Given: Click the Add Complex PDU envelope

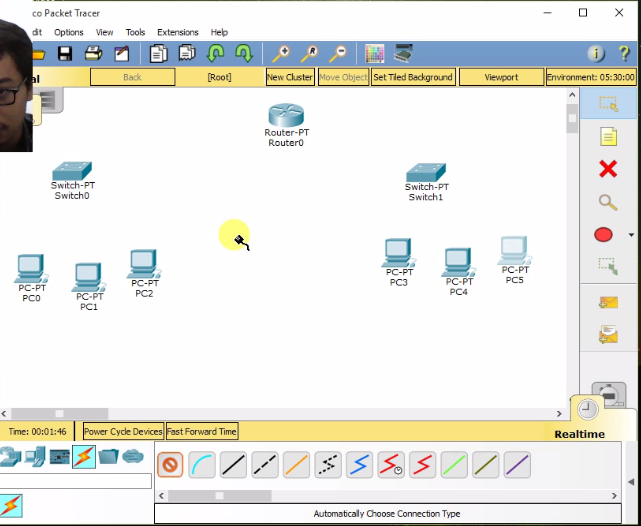Looking at the screenshot, I should pos(608,334).
